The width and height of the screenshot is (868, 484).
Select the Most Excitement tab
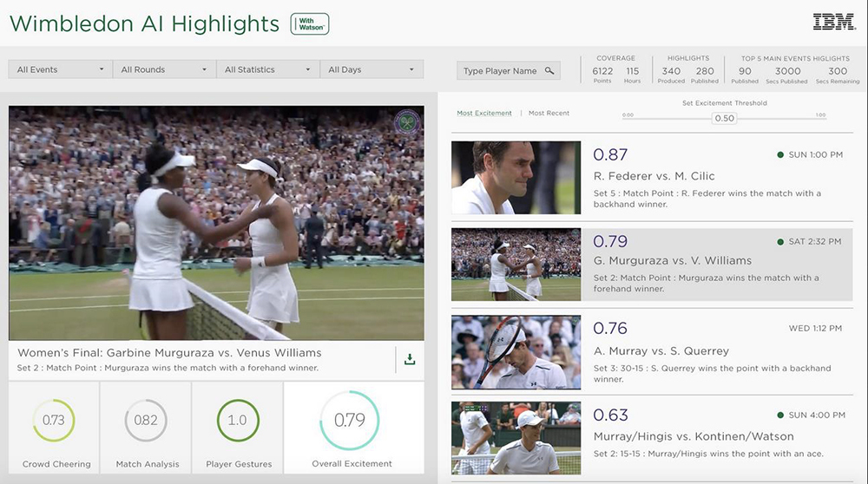point(484,114)
